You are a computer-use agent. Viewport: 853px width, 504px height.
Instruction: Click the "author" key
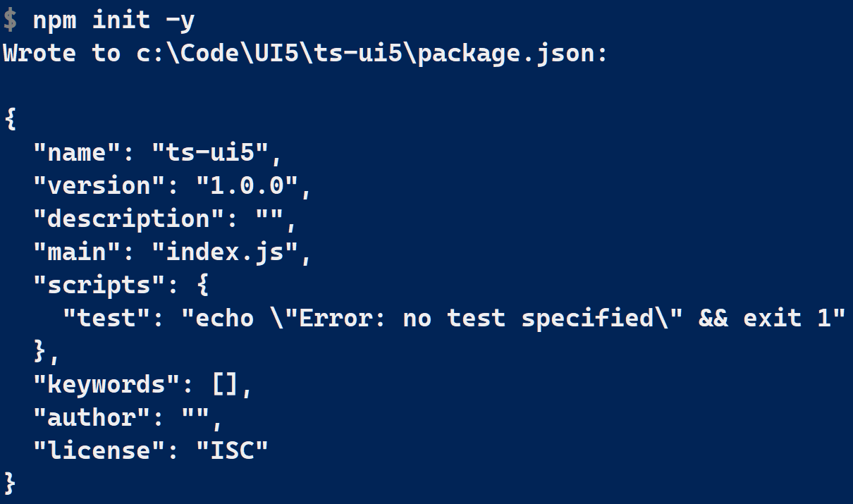[91, 417]
